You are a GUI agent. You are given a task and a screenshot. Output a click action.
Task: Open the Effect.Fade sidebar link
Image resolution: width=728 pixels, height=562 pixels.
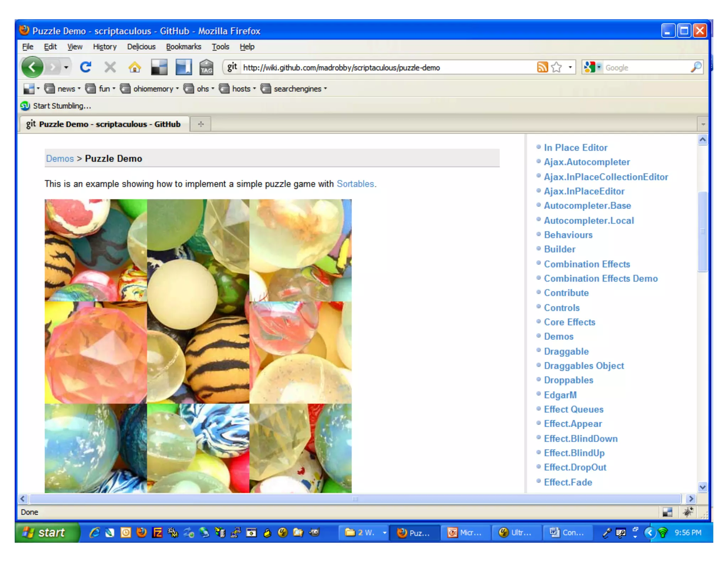(x=568, y=482)
